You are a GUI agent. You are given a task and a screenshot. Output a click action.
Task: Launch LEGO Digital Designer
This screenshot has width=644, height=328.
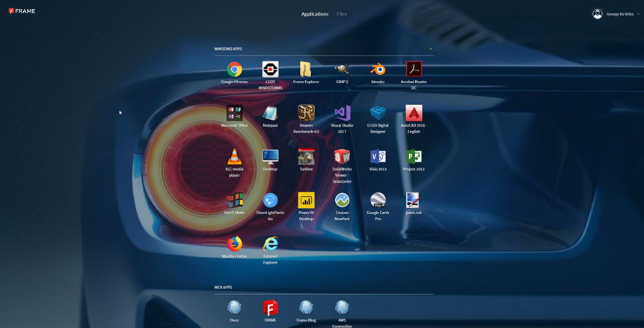pyautogui.click(x=378, y=113)
